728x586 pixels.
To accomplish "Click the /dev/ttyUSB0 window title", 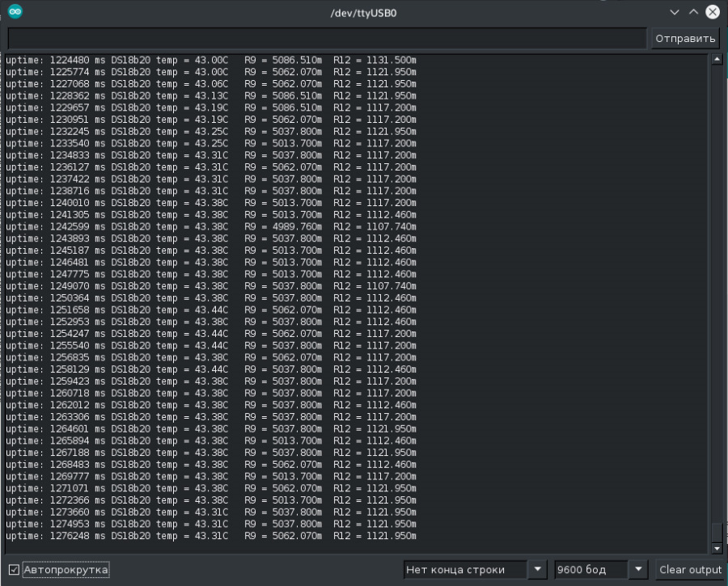I will [x=363, y=13].
